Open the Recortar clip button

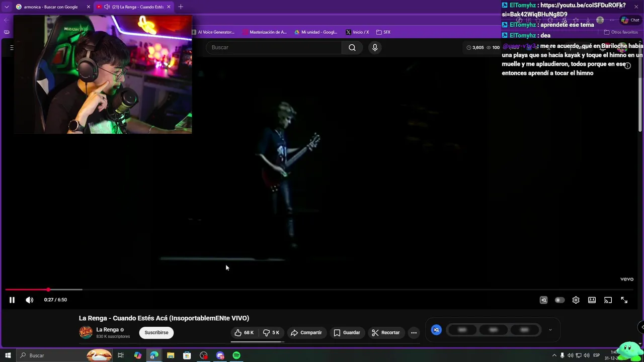(385, 333)
